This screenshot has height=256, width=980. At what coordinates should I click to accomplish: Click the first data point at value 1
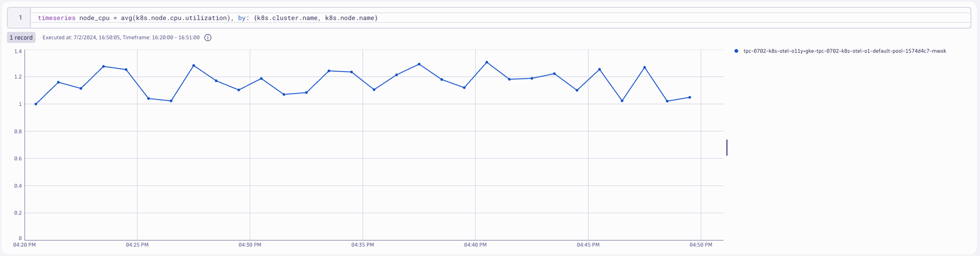(36, 104)
